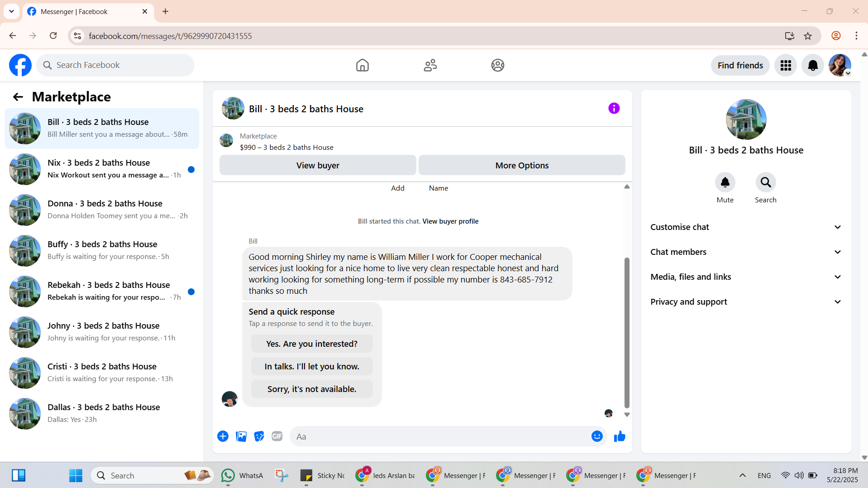Screen dimensions: 868x488
Task: Go back from Marketplace chats list
Action: pos(18,97)
